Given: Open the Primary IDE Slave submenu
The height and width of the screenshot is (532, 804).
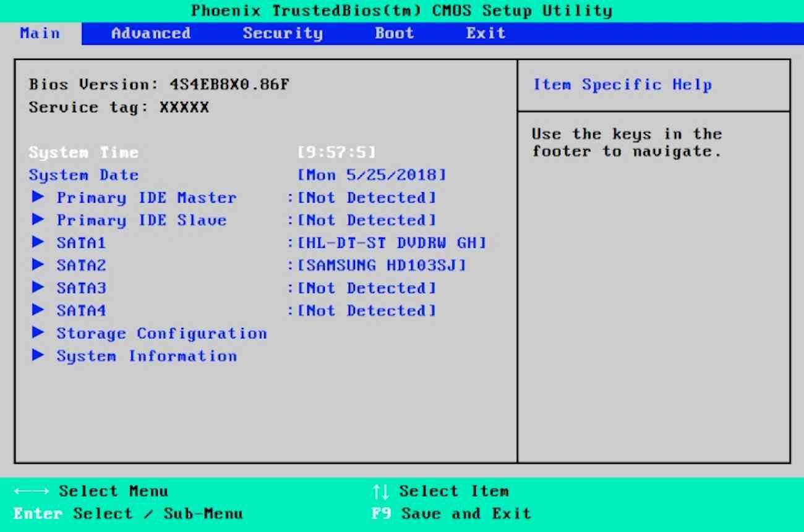Looking at the screenshot, I should (x=142, y=220).
